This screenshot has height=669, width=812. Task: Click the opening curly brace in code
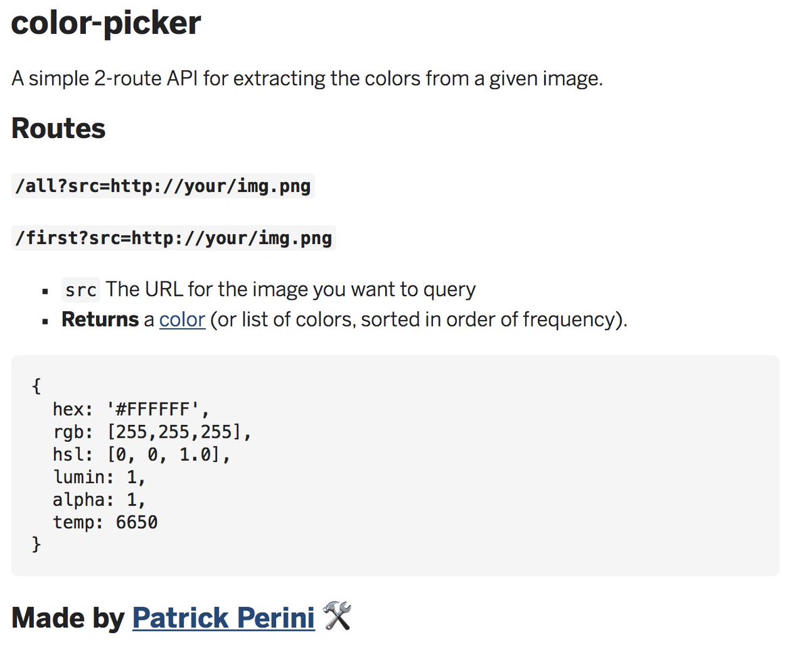pyautogui.click(x=37, y=387)
